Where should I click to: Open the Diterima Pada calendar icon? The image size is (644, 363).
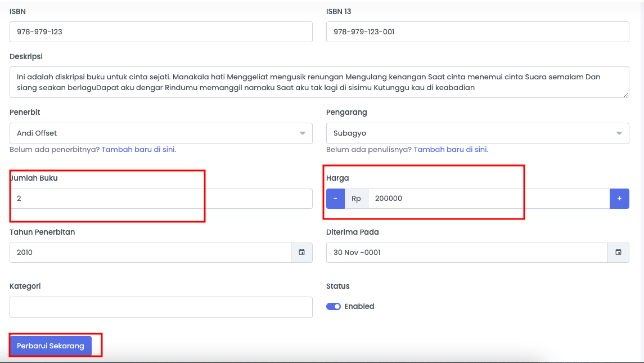pos(619,252)
